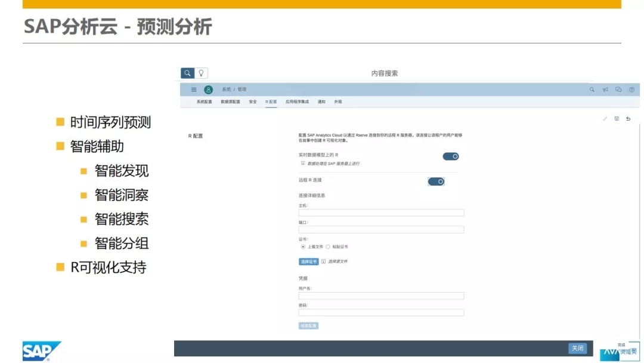Click the 智能洞察 bullet text
The height and width of the screenshot is (363, 644).
pos(122,195)
